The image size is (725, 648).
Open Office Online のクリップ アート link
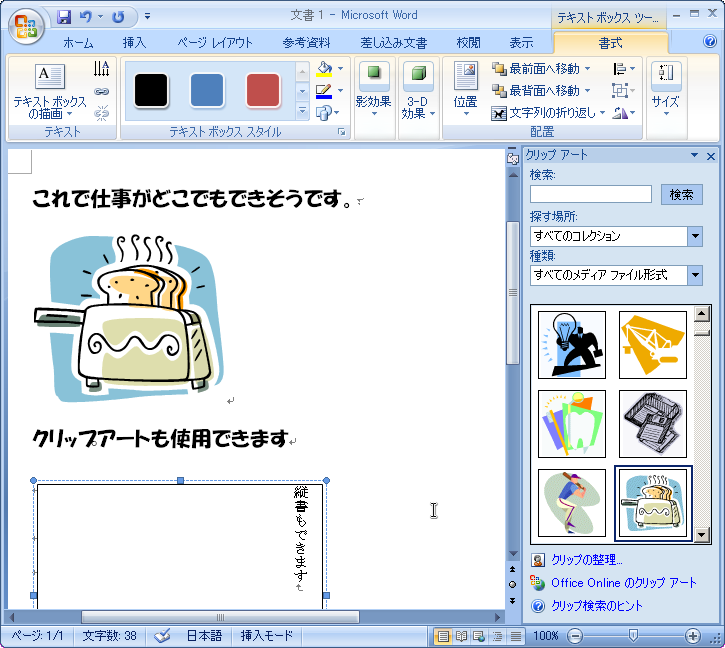click(624, 583)
